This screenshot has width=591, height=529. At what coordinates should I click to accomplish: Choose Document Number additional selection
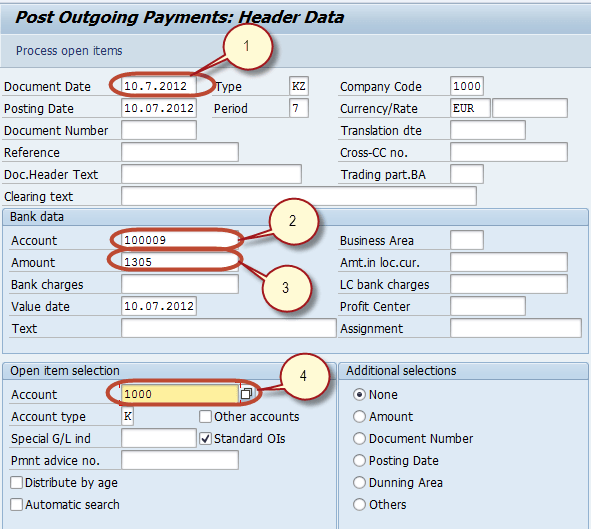359,439
